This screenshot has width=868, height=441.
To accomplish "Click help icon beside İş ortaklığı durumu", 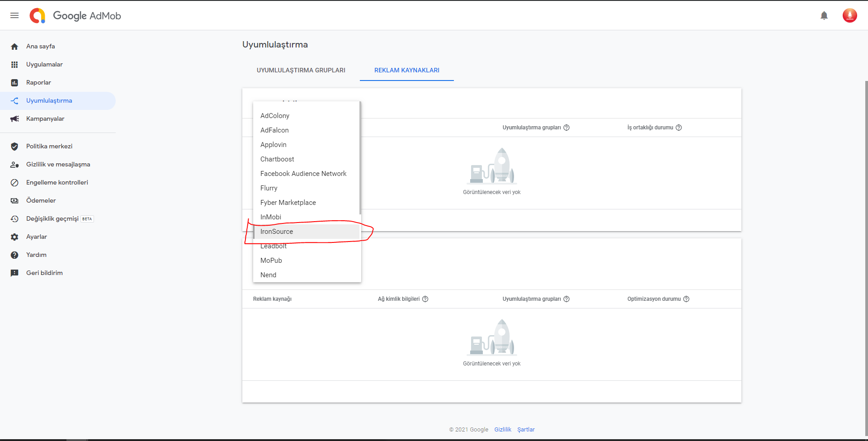I will tap(679, 128).
